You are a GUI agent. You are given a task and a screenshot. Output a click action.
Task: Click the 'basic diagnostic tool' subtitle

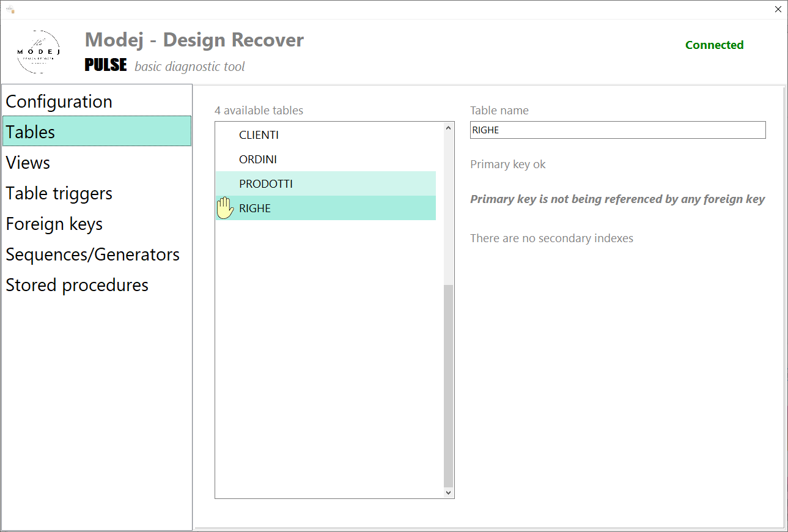(190, 67)
